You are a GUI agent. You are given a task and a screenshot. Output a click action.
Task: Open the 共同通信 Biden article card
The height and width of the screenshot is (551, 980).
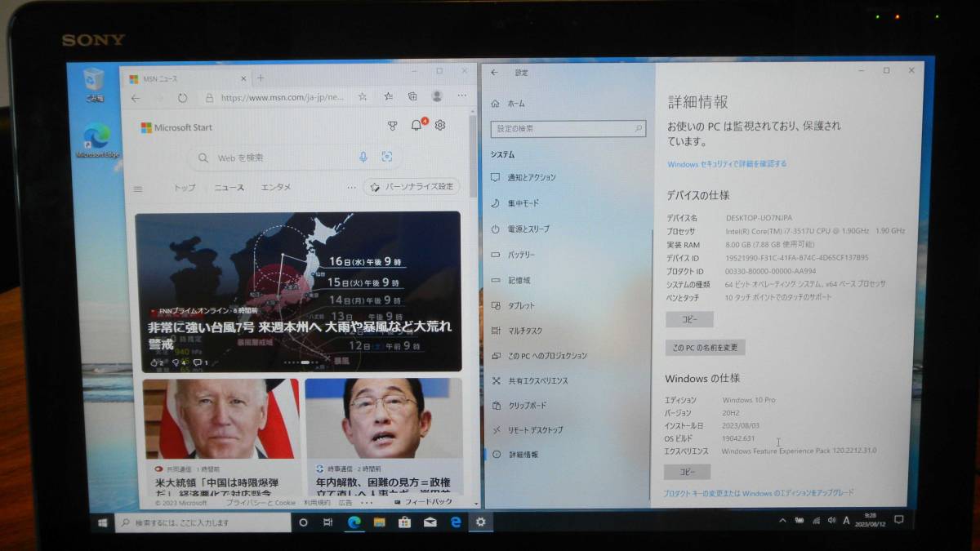coord(221,436)
